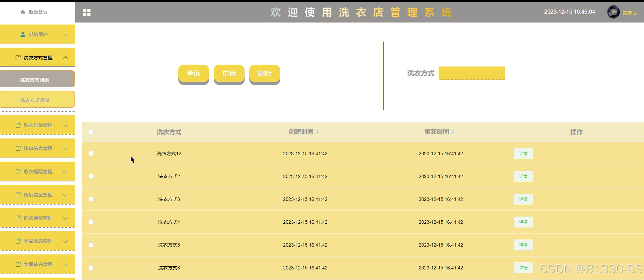
Task: Open 详情 for 洗衣方式4
Action: tap(523, 222)
